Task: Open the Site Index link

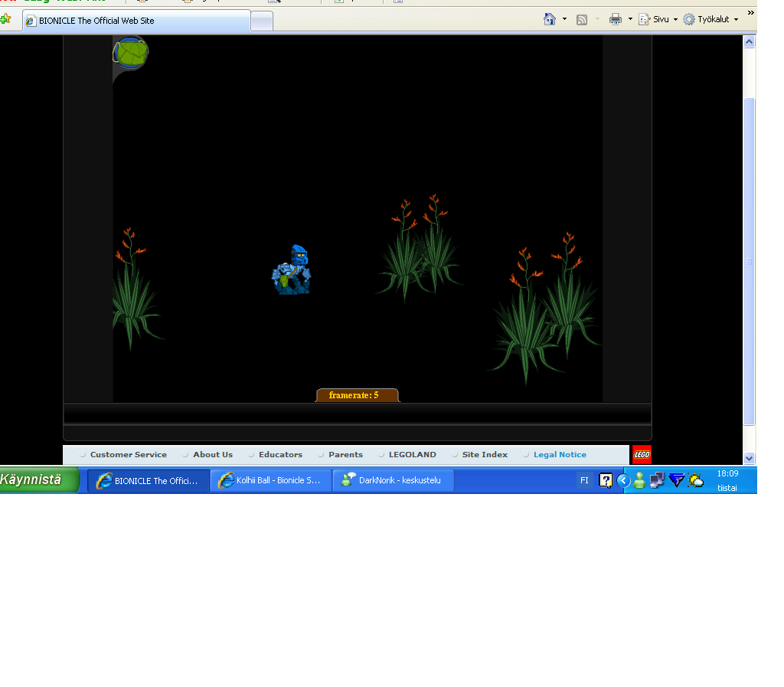Action: (485, 454)
